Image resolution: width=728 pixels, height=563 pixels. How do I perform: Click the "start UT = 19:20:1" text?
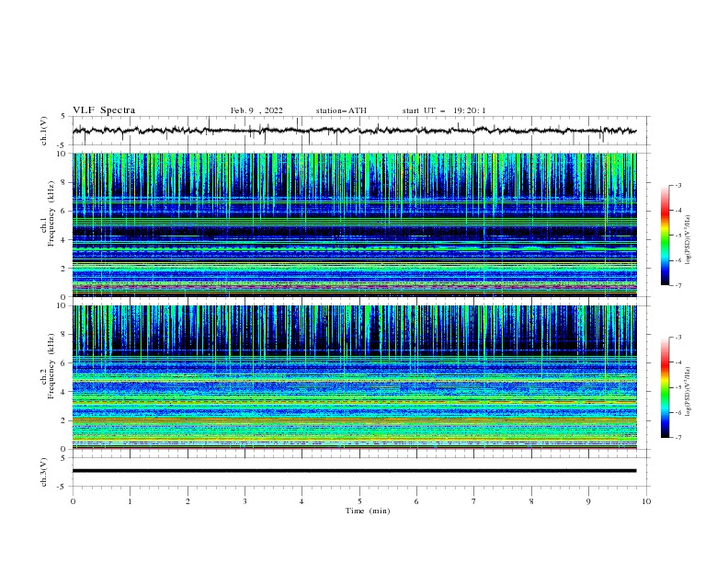pyautogui.click(x=444, y=110)
